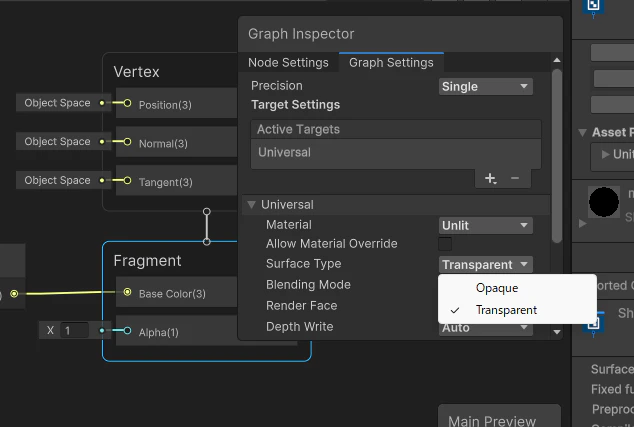Switch to the Node Settings tab
Screen dimensions: 634x427
click(x=288, y=63)
